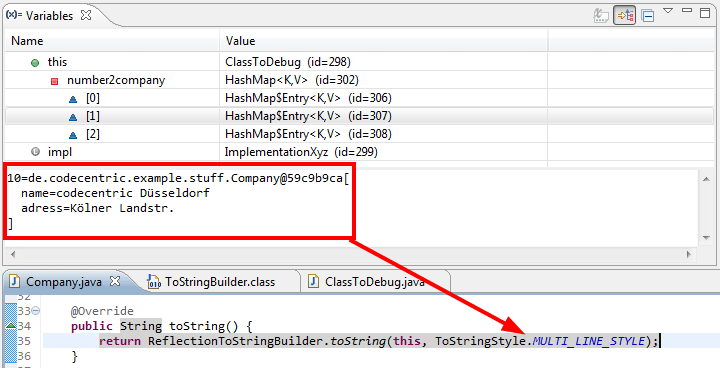Click Collapse All icon in Variables toolbar
720x368 pixels.
pos(647,15)
